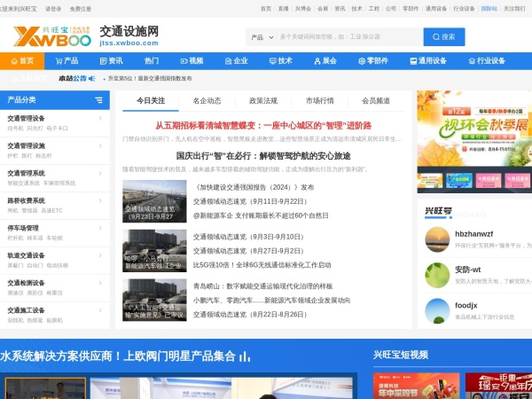Image resolution: width=532 pixels, height=399 pixels.
Task: Click the 交通领域动态速览 9月23日 news thumbnail
Action: coord(154,202)
